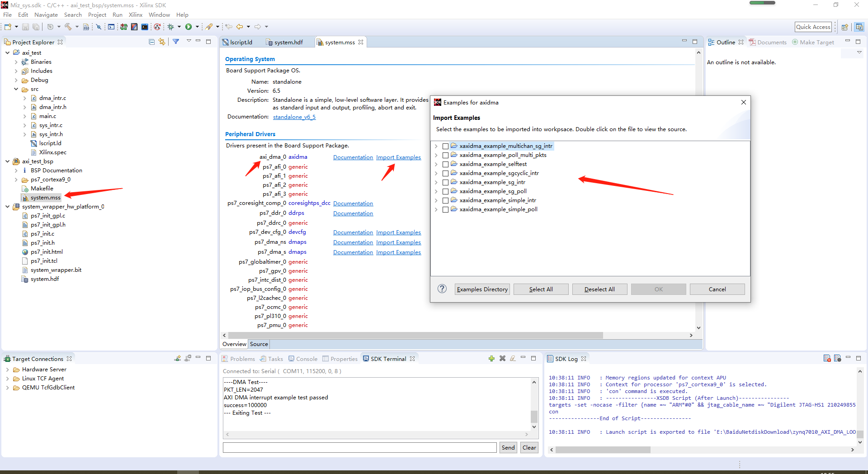The height and width of the screenshot is (474, 868).
Task: Check xaxidma_example_sg_poll checkbox
Action: click(x=445, y=191)
